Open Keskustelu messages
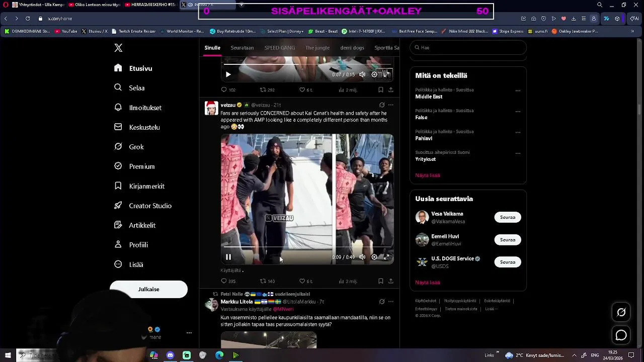The height and width of the screenshot is (362, 644). (x=137, y=127)
